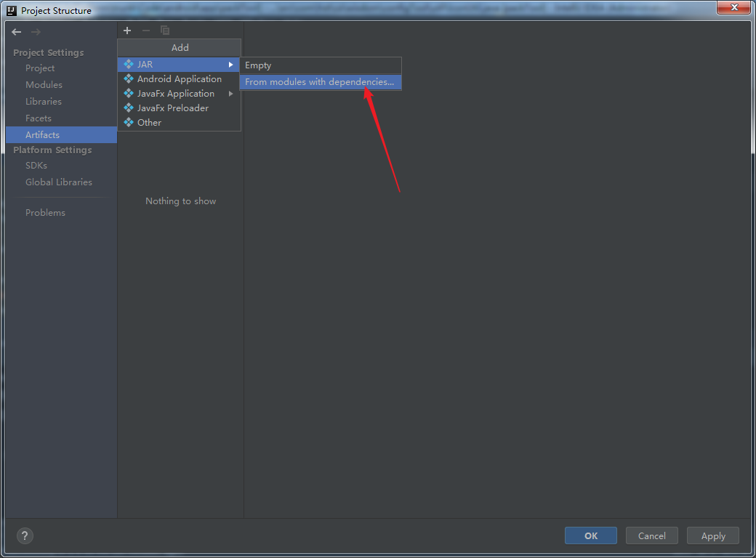This screenshot has width=756, height=558.
Task: Choose JavaFx Application menu entry
Action: 179,93
